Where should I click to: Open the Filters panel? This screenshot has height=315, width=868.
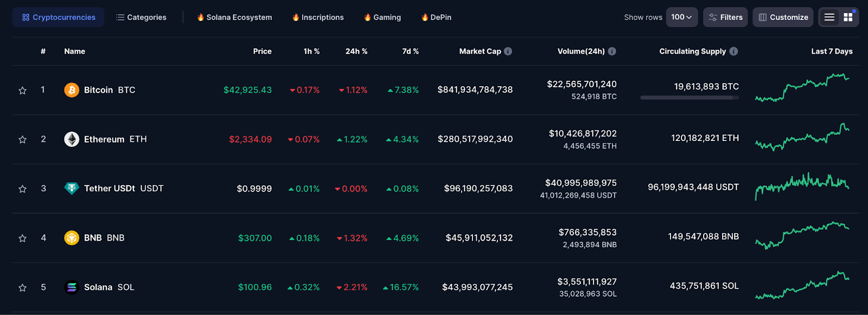725,17
